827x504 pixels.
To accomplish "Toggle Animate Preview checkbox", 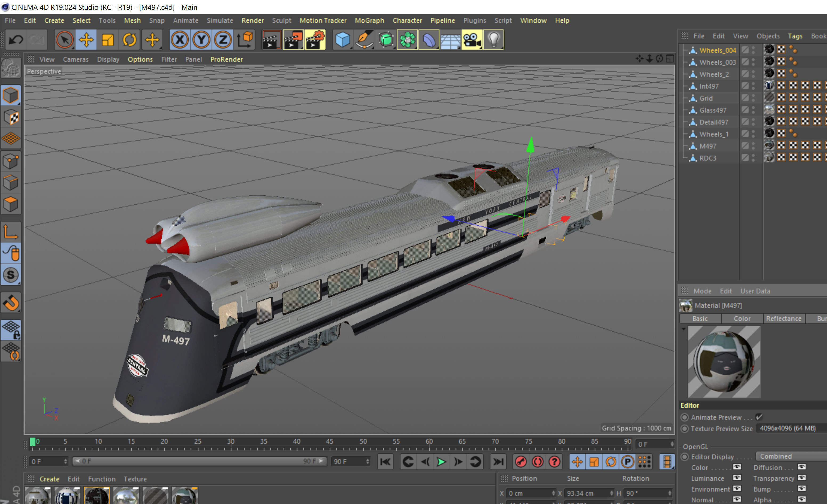I will 759,417.
